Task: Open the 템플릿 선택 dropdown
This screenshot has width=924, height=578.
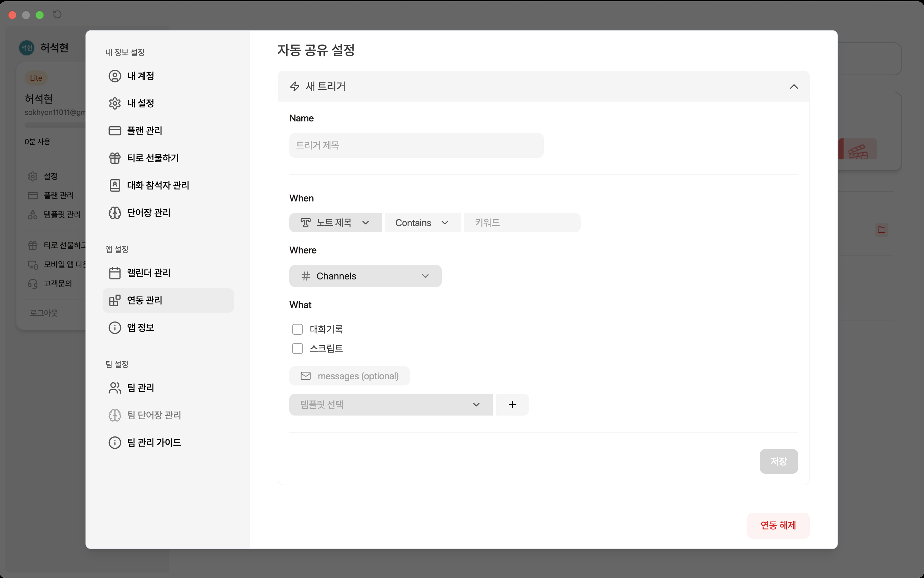Action: pos(391,405)
